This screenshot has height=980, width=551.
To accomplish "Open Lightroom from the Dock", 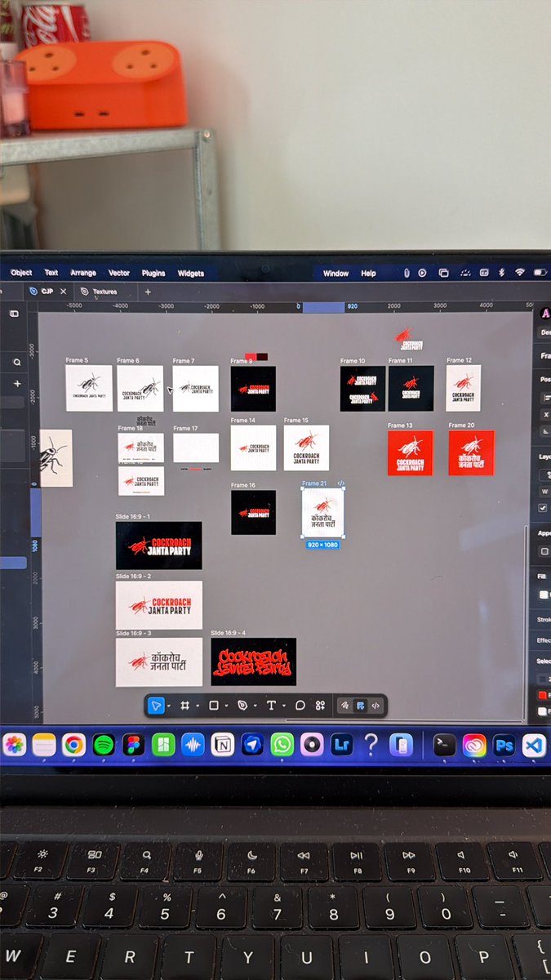I will [341, 744].
